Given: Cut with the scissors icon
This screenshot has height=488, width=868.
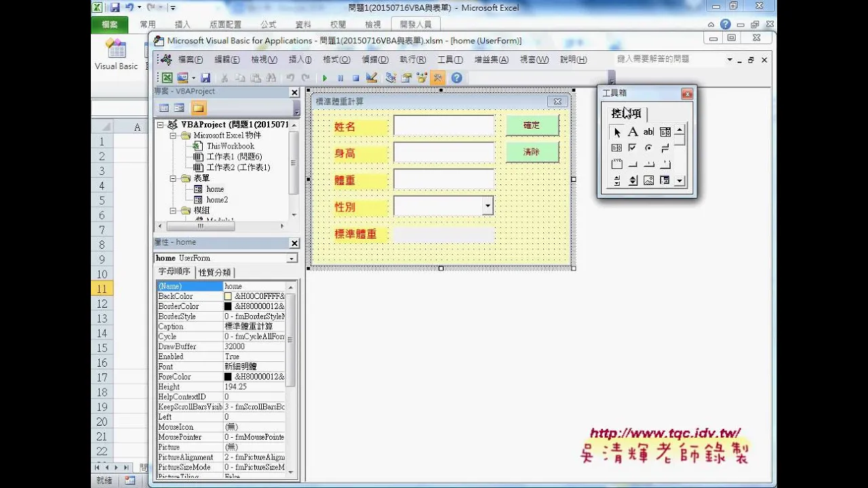Looking at the screenshot, I should coord(224,78).
